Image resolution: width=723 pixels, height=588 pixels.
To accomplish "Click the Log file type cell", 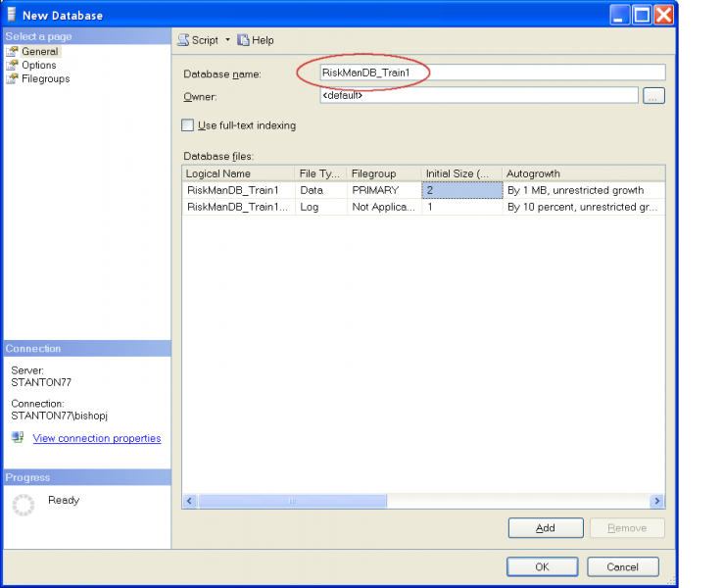I will pos(321,207).
